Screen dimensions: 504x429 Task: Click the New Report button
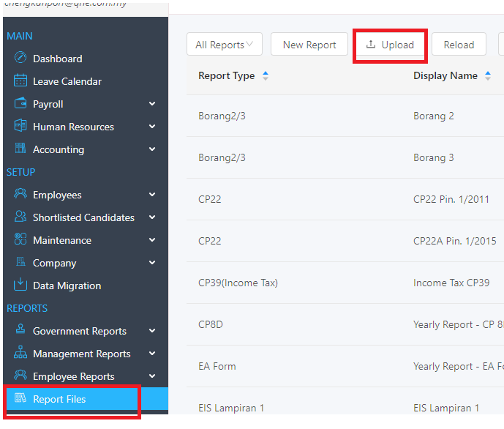pyautogui.click(x=309, y=45)
